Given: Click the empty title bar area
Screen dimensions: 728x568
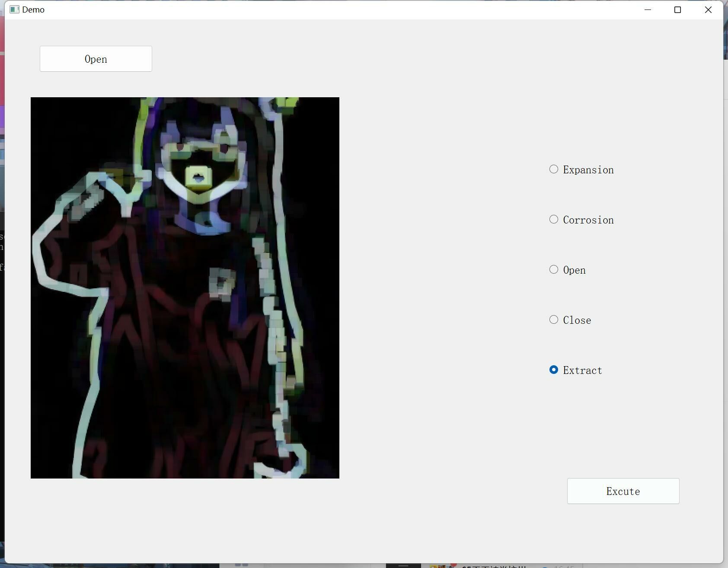Looking at the screenshot, I should click(x=346, y=10).
